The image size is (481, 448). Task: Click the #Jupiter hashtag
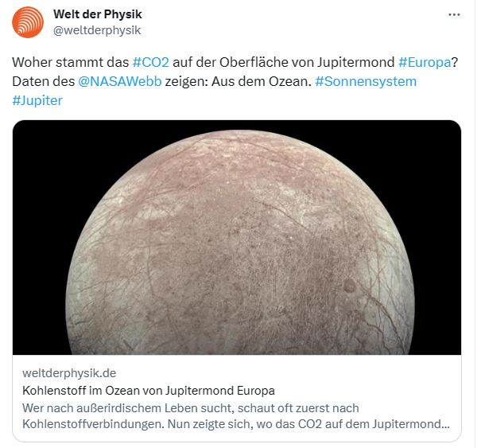[x=37, y=101]
